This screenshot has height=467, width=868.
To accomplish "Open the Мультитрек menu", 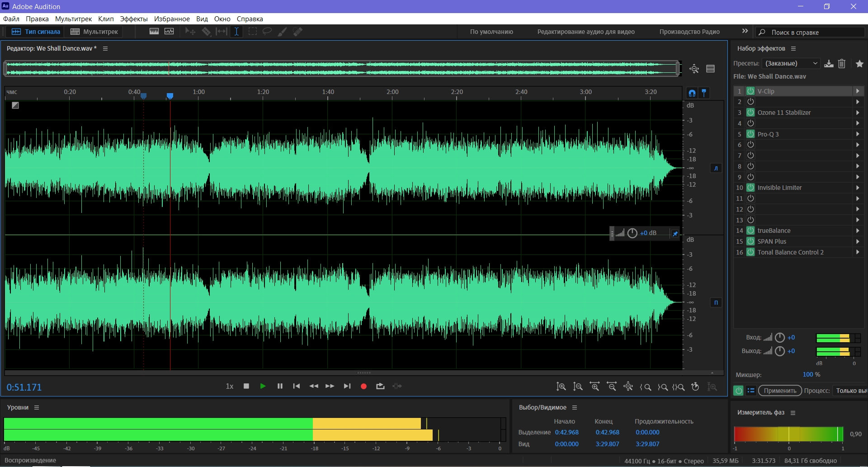I will coord(73,19).
